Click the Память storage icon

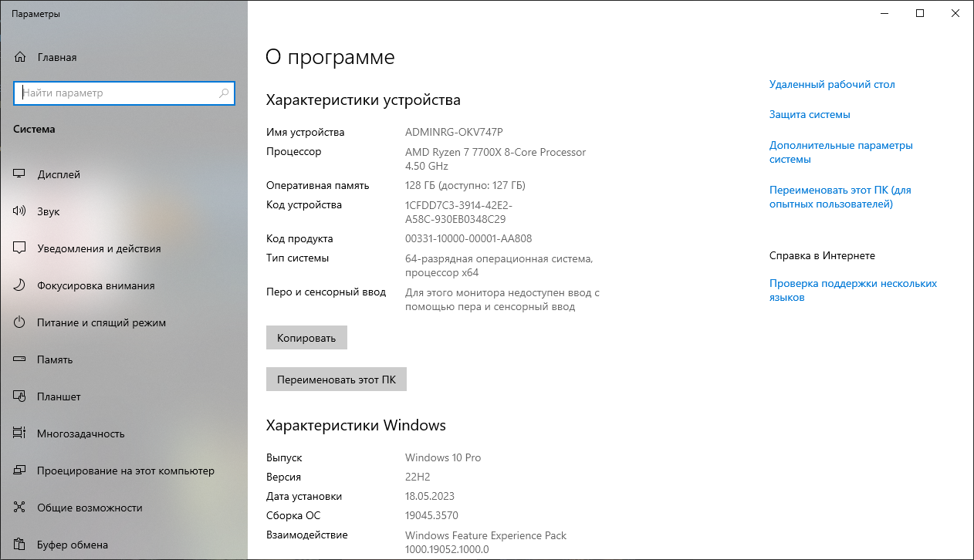[x=20, y=359]
